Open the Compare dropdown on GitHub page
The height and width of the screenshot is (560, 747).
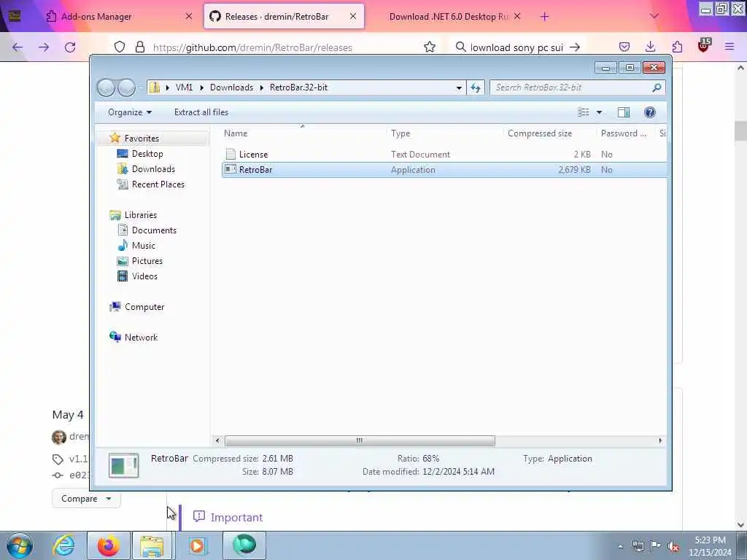86,499
